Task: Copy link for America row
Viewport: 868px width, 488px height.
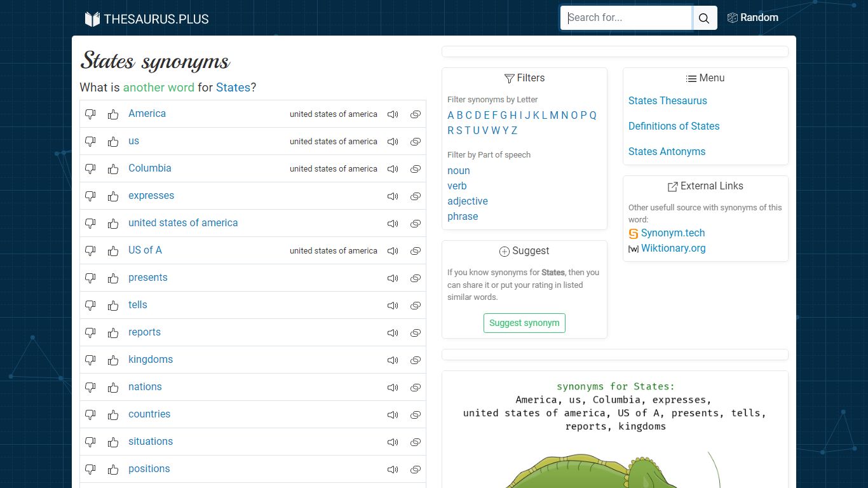Action: tap(416, 114)
